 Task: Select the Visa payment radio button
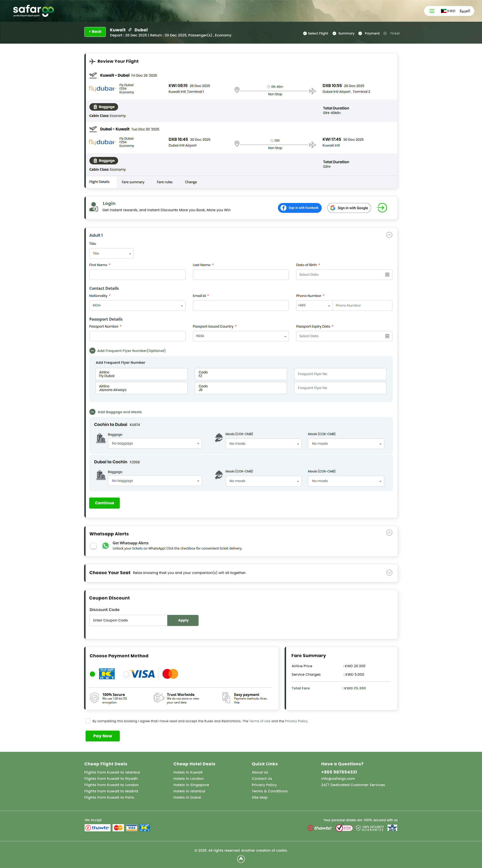click(126, 674)
